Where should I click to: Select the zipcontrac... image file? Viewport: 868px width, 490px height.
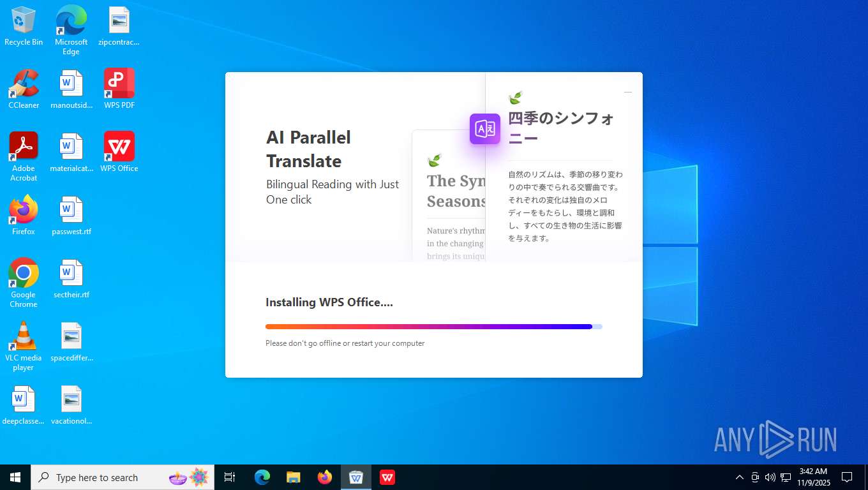119,26
